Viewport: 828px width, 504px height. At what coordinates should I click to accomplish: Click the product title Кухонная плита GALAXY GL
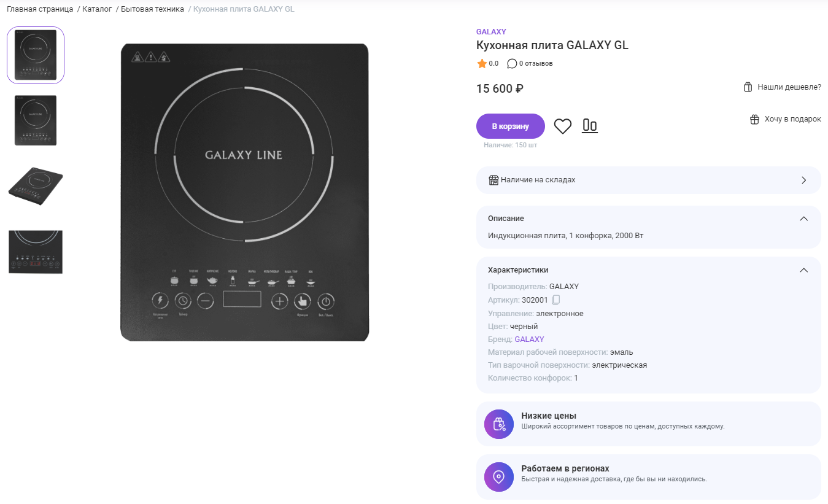coord(552,45)
